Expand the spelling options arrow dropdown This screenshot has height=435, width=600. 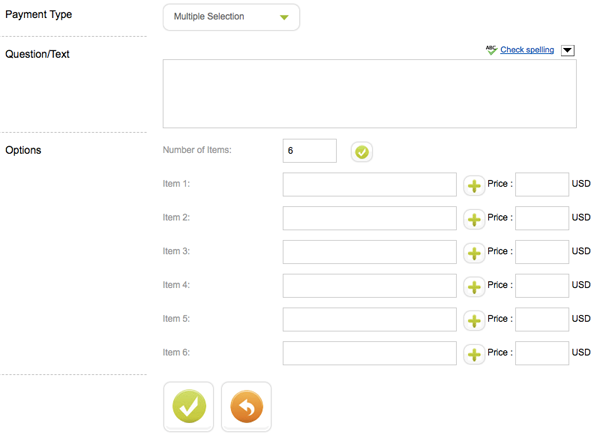568,50
